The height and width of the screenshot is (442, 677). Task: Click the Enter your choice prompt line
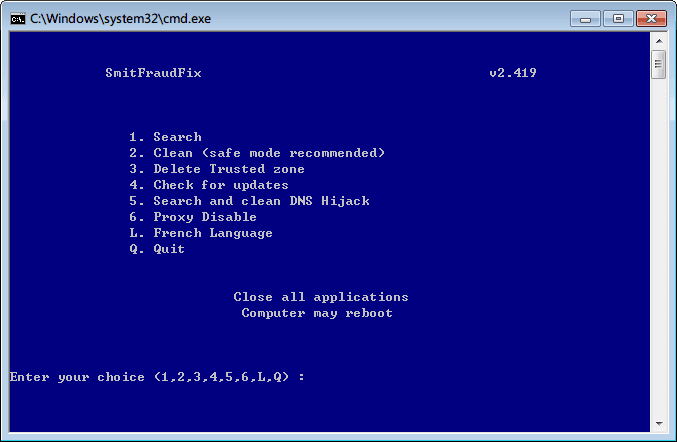(x=157, y=377)
